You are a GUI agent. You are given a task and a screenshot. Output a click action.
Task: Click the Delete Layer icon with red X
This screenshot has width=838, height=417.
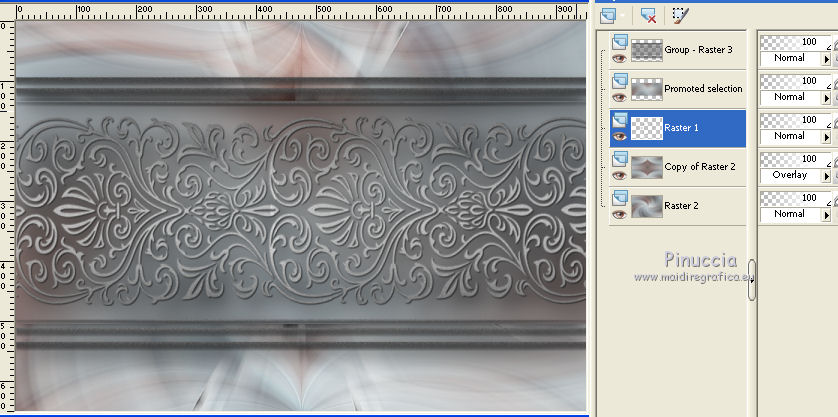(x=648, y=16)
